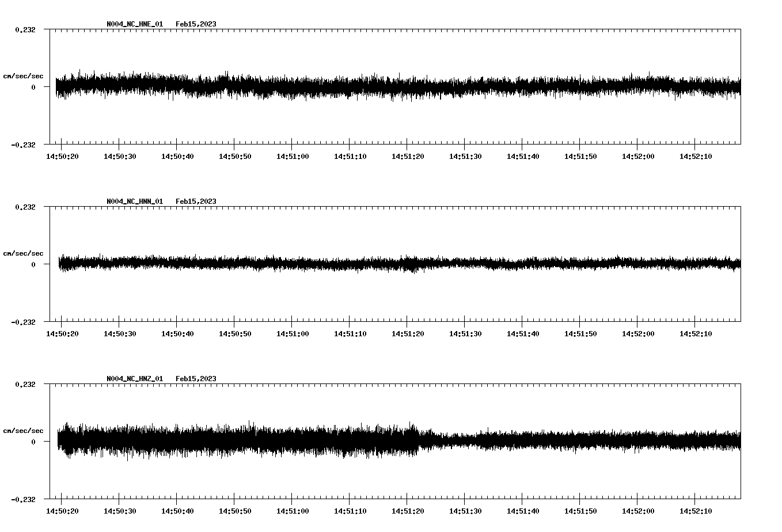Click 14:50:30 time label under HNN plot
782x532 pixels.
pyautogui.click(x=120, y=334)
